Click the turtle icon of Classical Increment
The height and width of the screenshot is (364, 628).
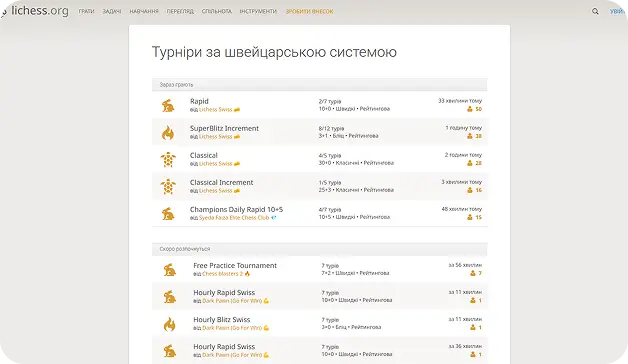point(168,187)
